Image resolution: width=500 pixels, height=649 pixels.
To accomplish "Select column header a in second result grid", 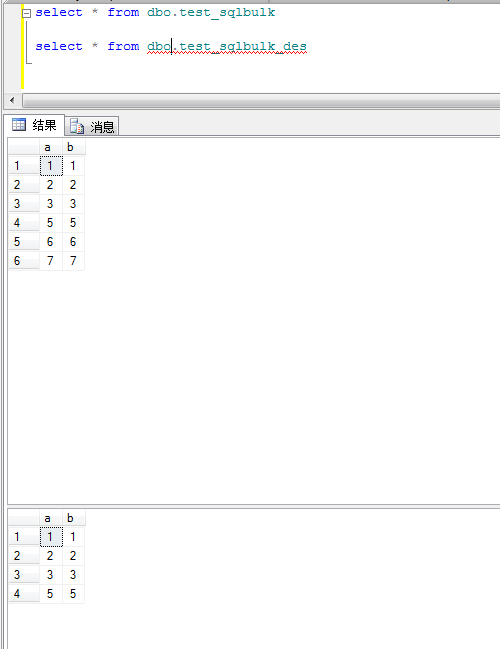I will 51,518.
